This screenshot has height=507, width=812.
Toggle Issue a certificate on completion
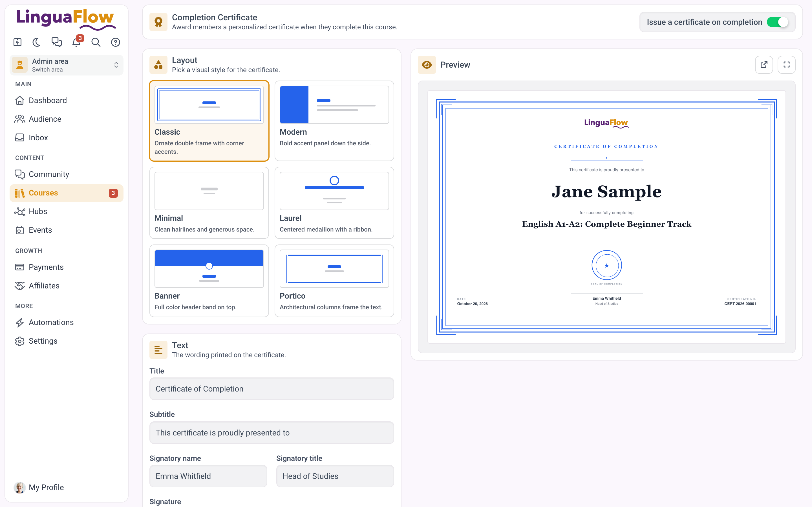point(777,22)
